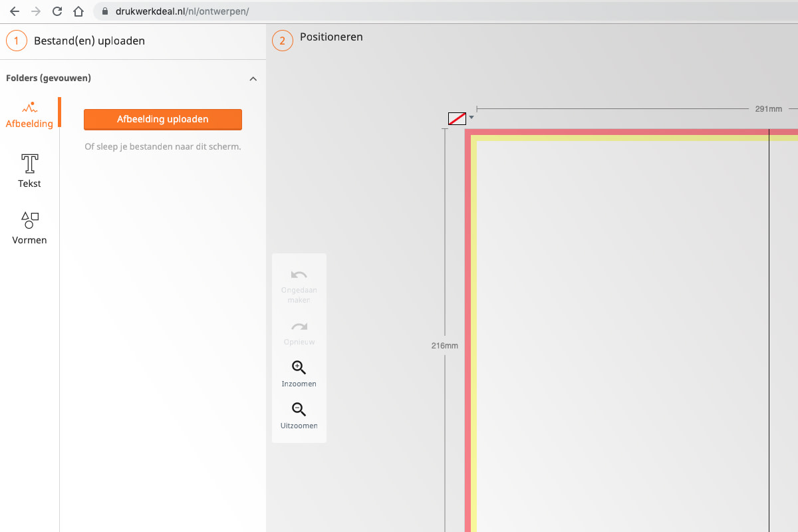
Task: Open the browser home page
Action: pos(78,11)
